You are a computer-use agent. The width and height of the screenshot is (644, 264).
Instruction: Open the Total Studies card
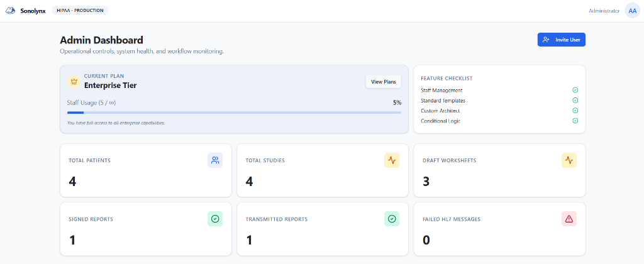323,170
